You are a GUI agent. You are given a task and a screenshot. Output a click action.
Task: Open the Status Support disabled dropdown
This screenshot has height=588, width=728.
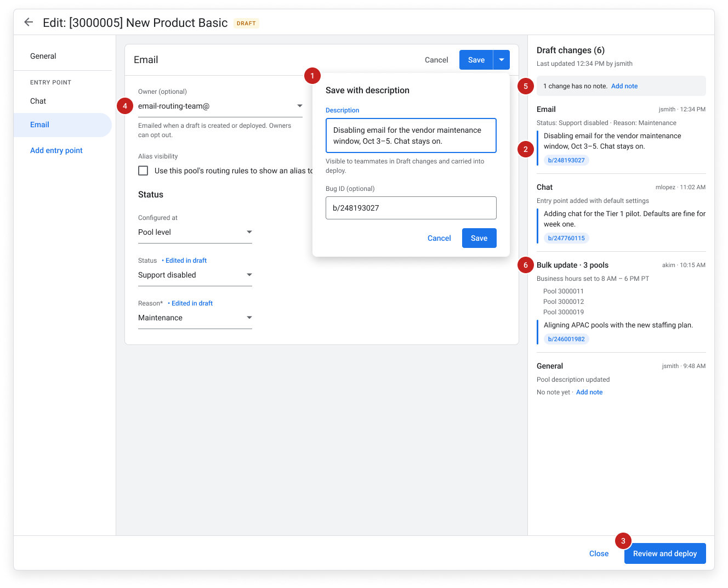195,275
